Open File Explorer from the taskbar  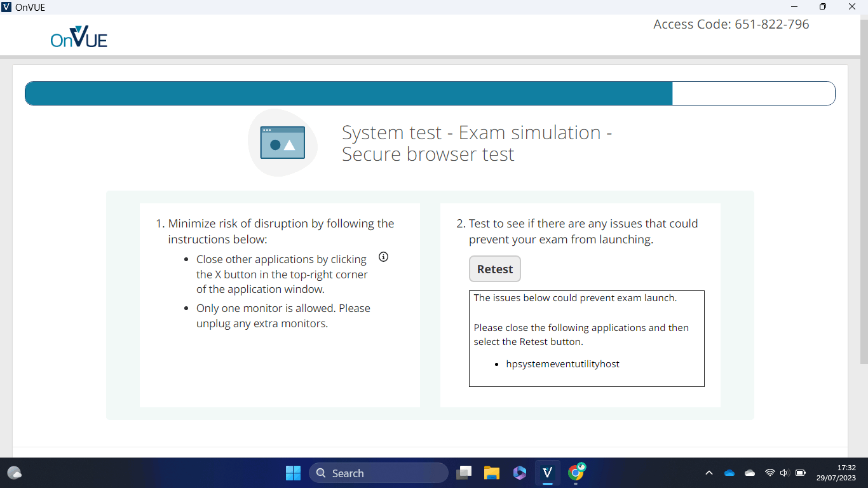pos(492,473)
